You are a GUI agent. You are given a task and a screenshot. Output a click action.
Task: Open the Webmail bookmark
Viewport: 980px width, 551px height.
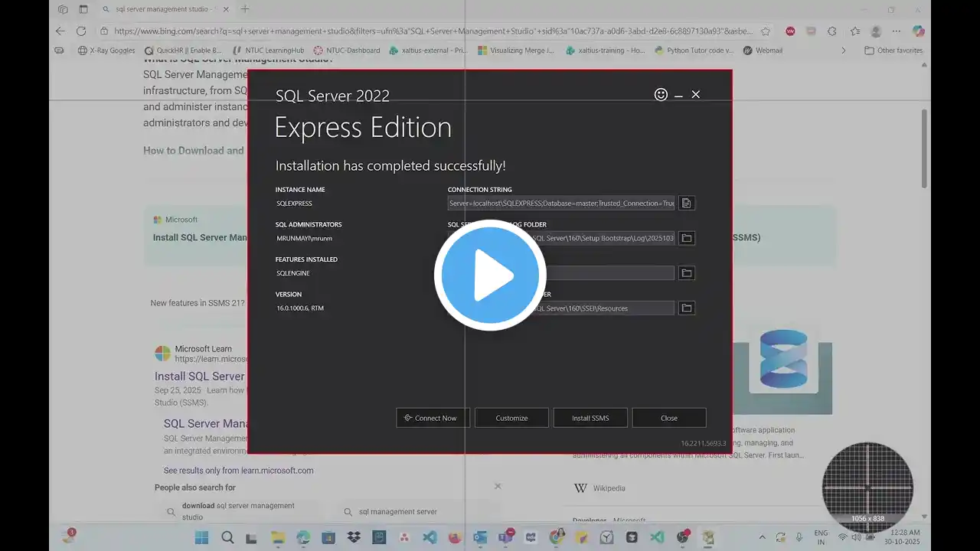[x=763, y=51]
